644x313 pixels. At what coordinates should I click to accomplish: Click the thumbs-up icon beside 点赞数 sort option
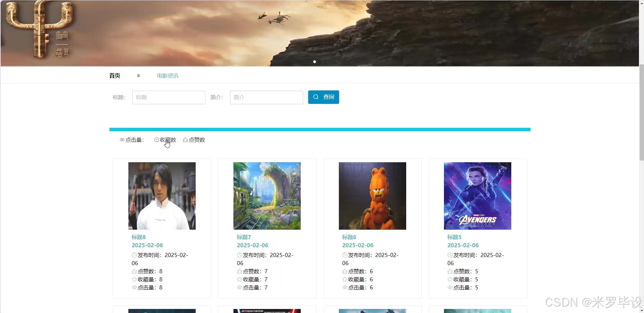tap(185, 140)
